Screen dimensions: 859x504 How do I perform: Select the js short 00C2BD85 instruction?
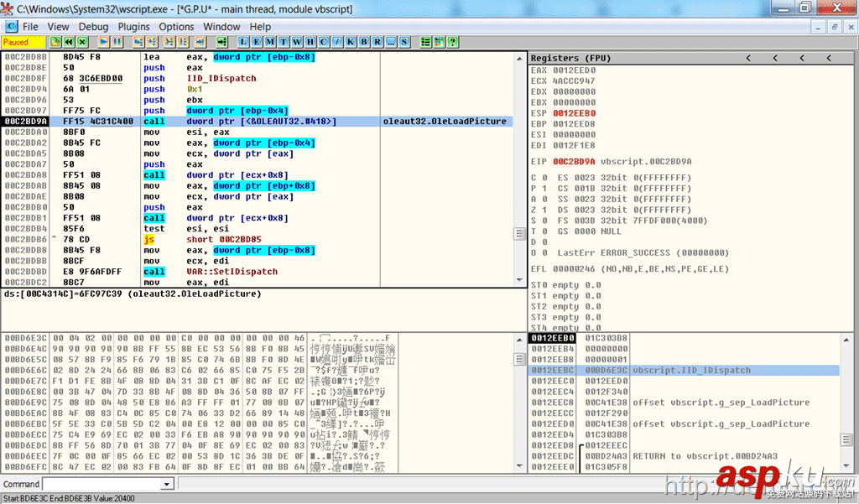click(x=257, y=239)
